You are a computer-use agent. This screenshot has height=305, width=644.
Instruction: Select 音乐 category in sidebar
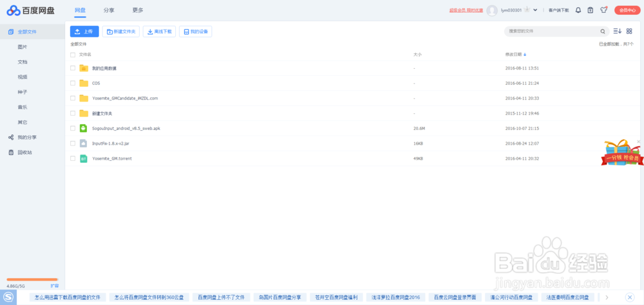23,107
